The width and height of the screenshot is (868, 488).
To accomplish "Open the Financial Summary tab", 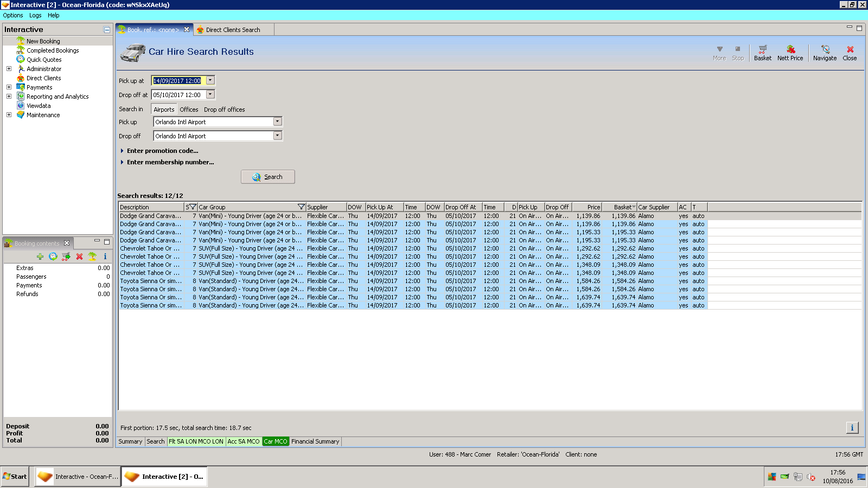I will [315, 441].
